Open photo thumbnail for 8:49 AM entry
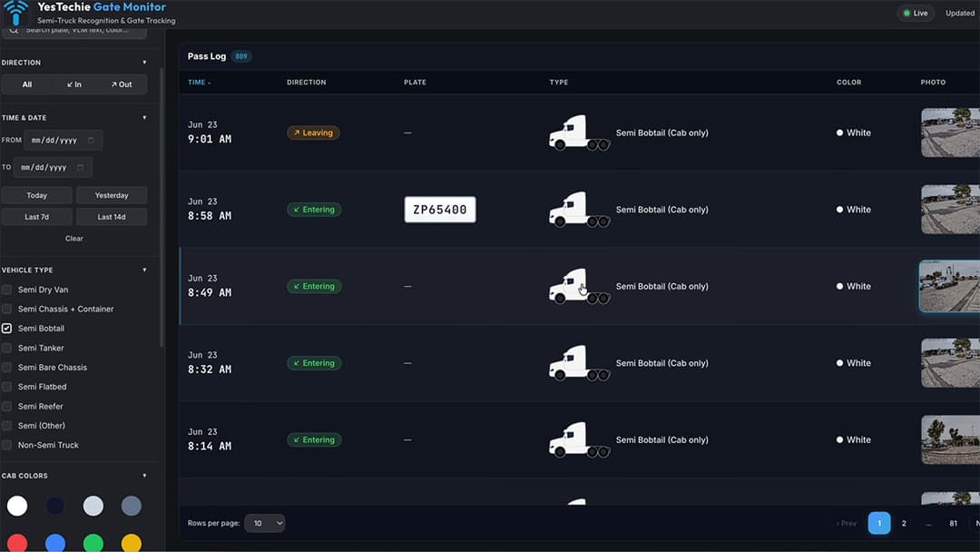The height and width of the screenshot is (552, 980). tap(949, 286)
